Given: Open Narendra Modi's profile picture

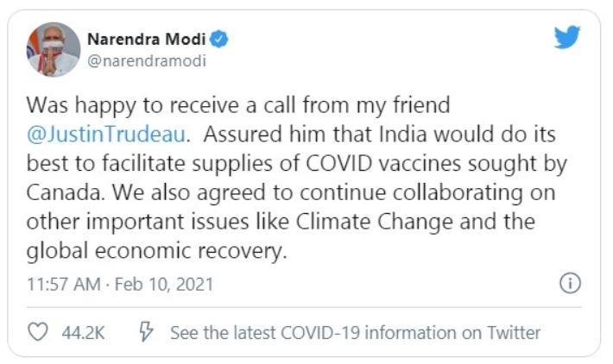Looking at the screenshot, I should click(53, 48).
